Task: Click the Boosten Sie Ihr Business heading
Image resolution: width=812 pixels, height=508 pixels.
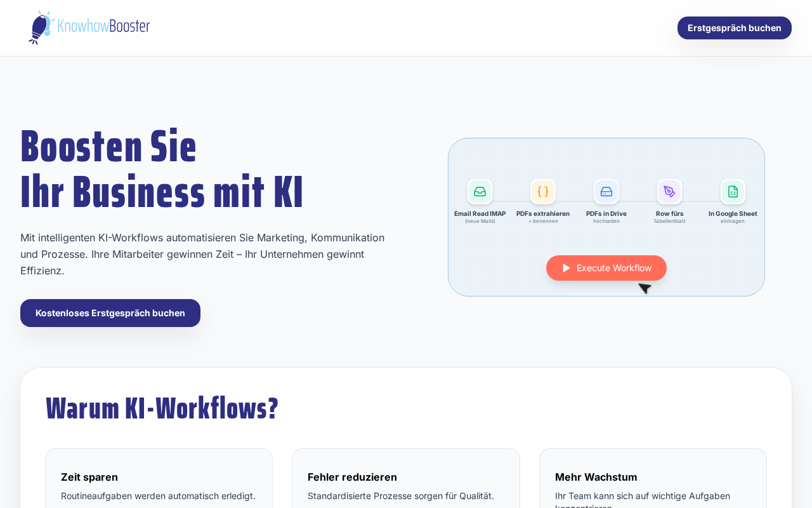Action: click(x=162, y=169)
